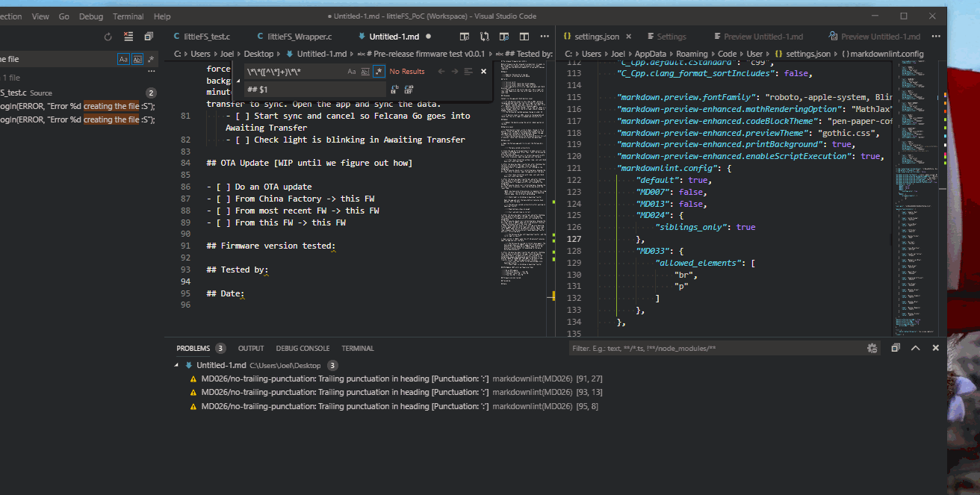Viewport: 980px width, 495px height.
Task: Collapse all search results in sidebar
Action: point(149,36)
